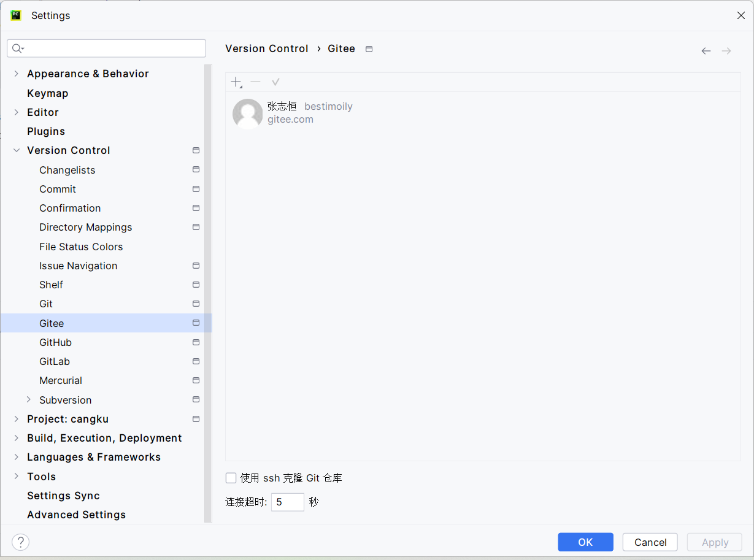Collapse the Version Control section arrow
This screenshot has width=754, height=560.
point(16,150)
